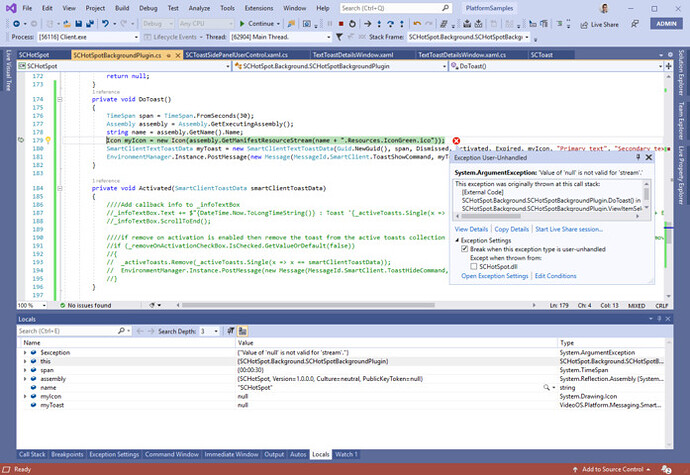Click the View Details link
The image size is (690, 475).
tap(472, 229)
